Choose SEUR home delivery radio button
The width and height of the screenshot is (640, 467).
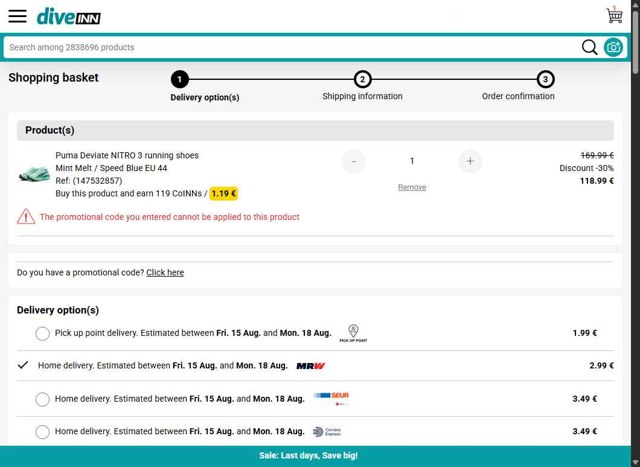tap(42, 399)
